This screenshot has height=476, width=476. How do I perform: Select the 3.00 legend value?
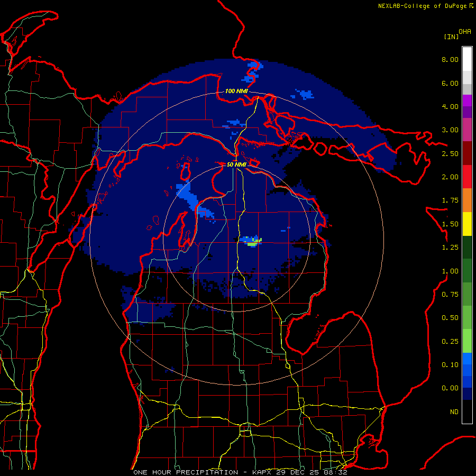[450, 130]
